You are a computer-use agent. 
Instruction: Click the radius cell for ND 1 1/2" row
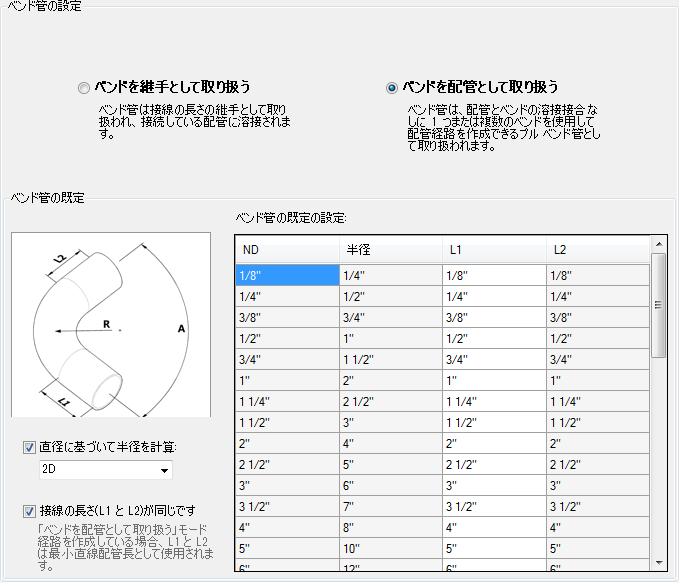click(391, 422)
